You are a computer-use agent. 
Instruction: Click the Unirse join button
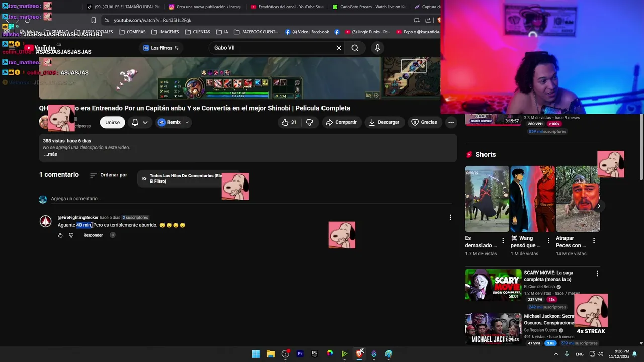(x=112, y=122)
